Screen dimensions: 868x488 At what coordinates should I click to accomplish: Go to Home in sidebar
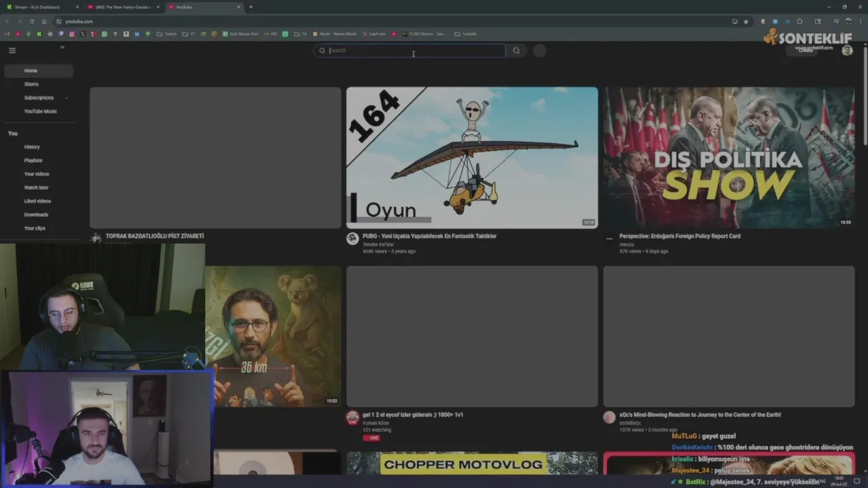pos(39,70)
